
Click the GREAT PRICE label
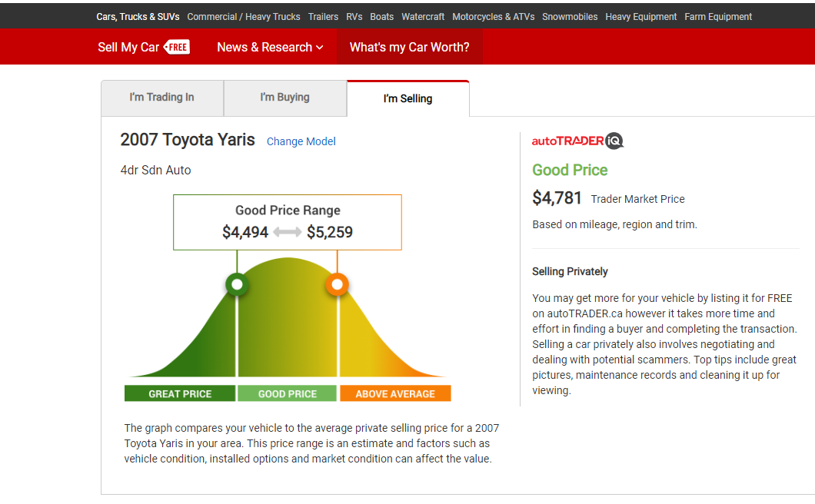(x=180, y=394)
